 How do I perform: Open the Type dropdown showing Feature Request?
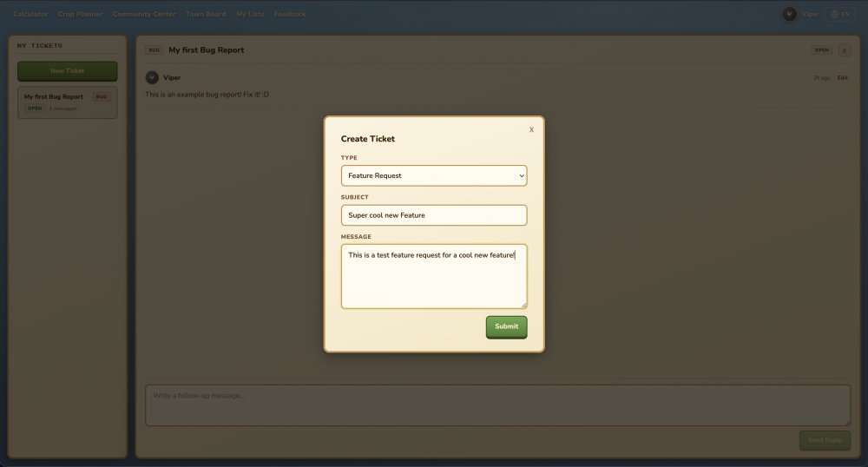(x=433, y=175)
